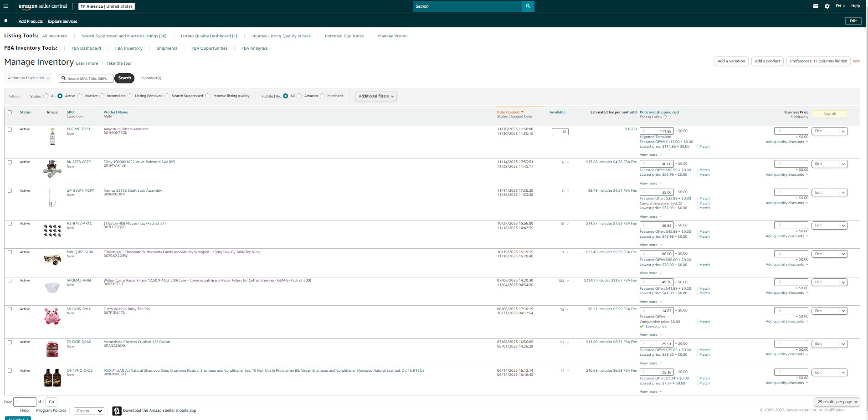Check the Angostura Bitters row checkbox
Viewport: 868px width, 420px height.
point(10,129)
